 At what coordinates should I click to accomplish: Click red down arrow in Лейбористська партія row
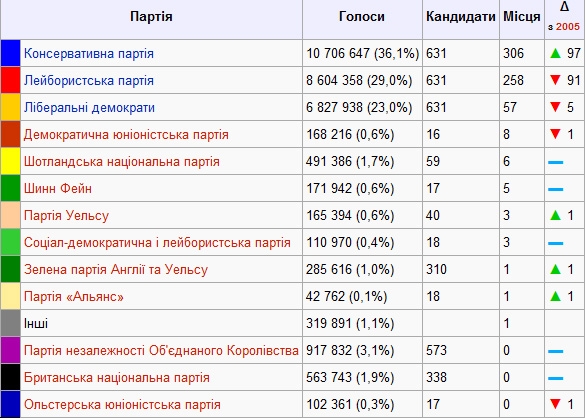tap(556, 80)
